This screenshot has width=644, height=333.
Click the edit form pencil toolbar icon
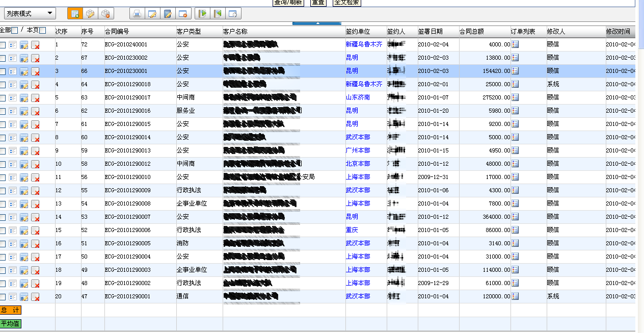[x=152, y=14]
